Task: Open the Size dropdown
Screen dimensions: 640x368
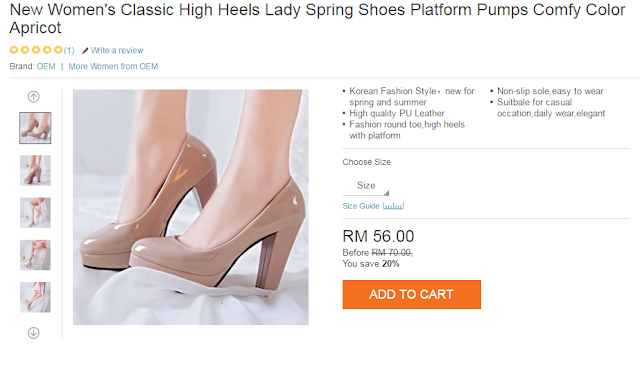Action: click(x=366, y=186)
